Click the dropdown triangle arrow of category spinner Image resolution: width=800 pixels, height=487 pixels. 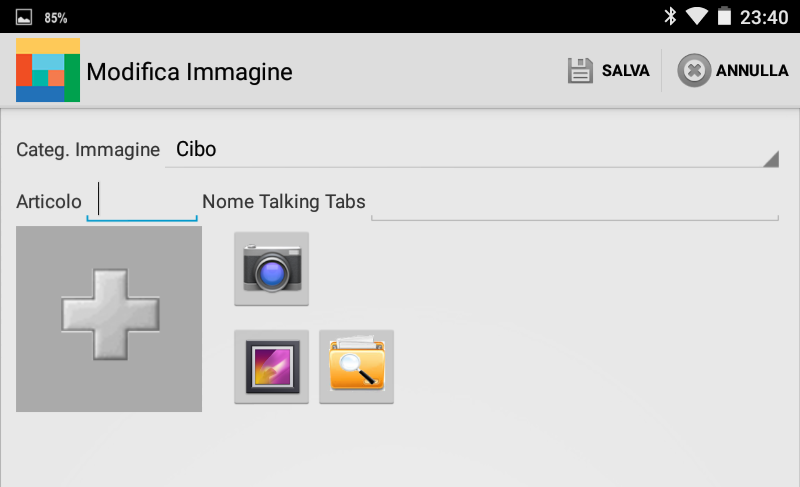[x=770, y=159]
